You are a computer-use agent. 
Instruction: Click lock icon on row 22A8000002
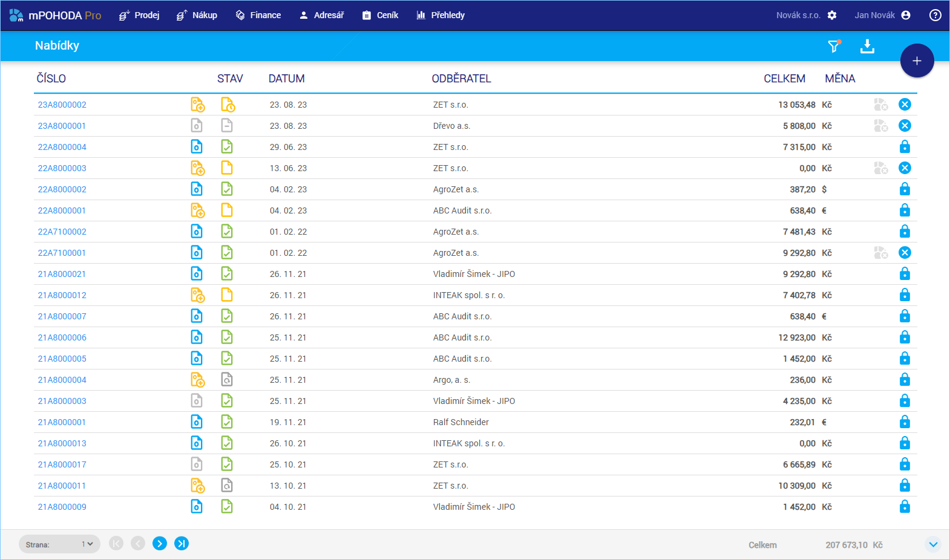click(x=905, y=189)
